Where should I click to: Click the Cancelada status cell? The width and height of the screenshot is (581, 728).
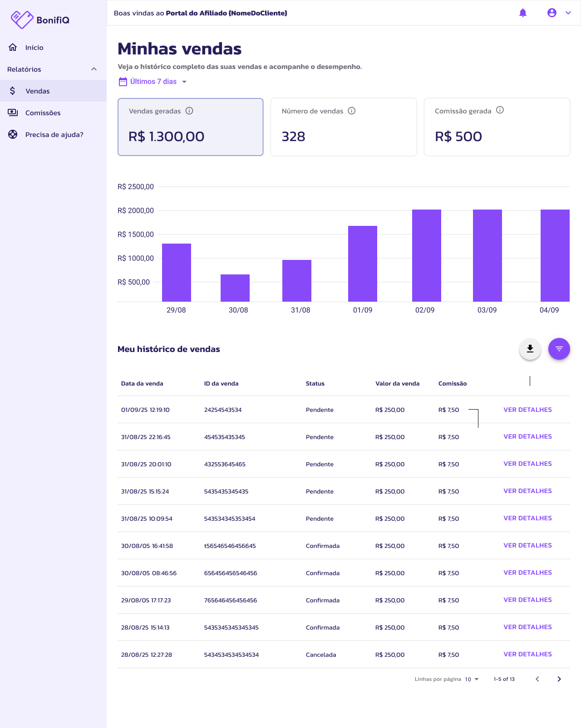[x=321, y=655]
